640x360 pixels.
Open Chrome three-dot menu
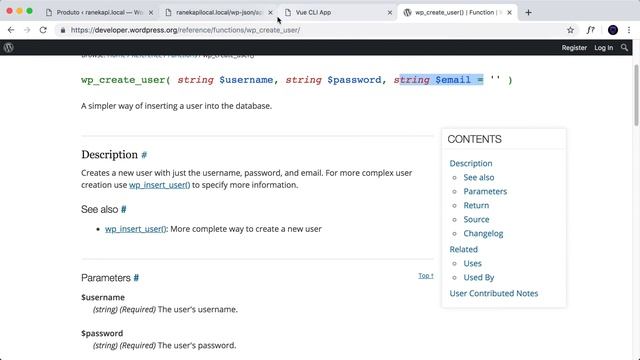629,30
